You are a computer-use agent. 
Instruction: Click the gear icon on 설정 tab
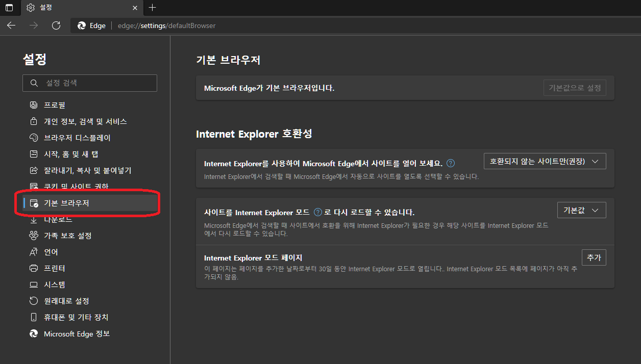coord(31,8)
